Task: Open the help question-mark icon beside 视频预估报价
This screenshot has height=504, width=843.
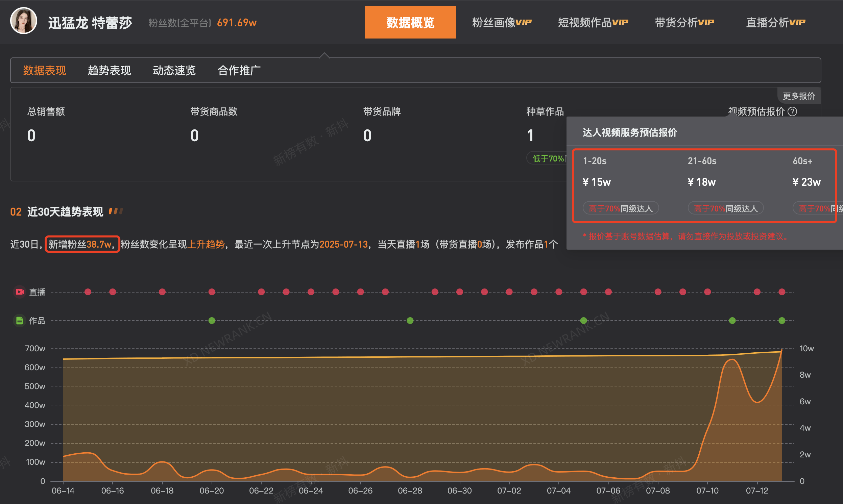Action: tap(793, 111)
